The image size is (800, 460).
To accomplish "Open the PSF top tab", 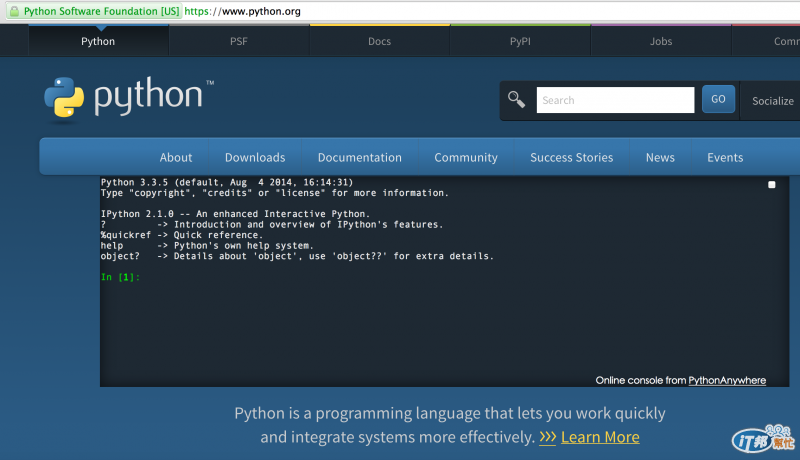I will (x=239, y=41).
